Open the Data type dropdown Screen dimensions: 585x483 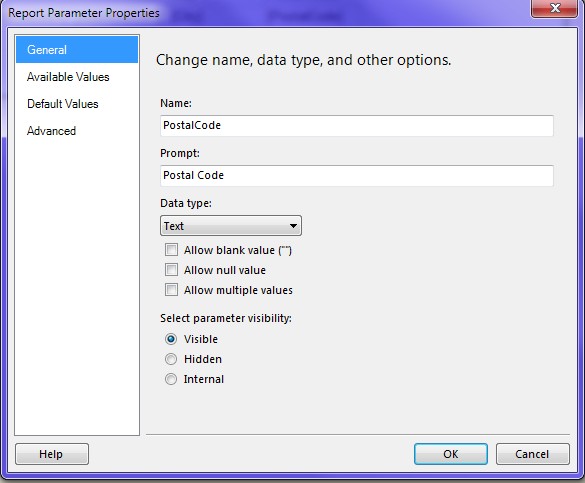231,226
